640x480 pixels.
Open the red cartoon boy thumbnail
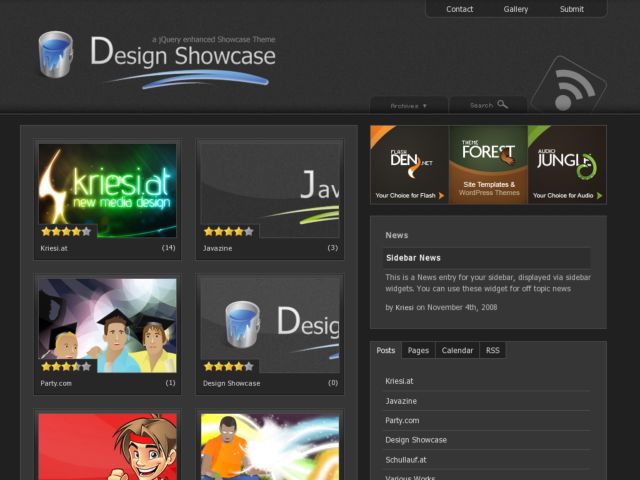point(107,447)
